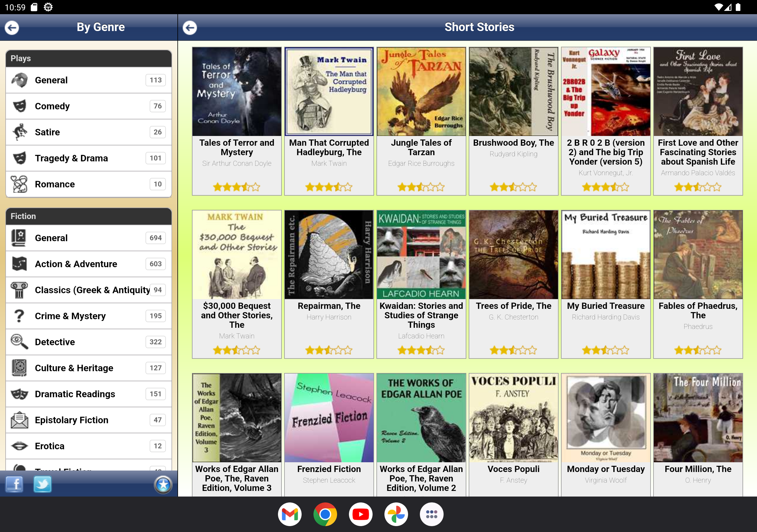Screen dimensions: 757x532
Task: Open Chrome from the dock
Action: (325, 514)
